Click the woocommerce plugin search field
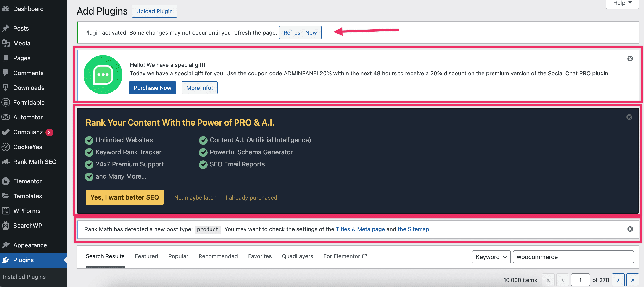 click(x=573, y=257)
